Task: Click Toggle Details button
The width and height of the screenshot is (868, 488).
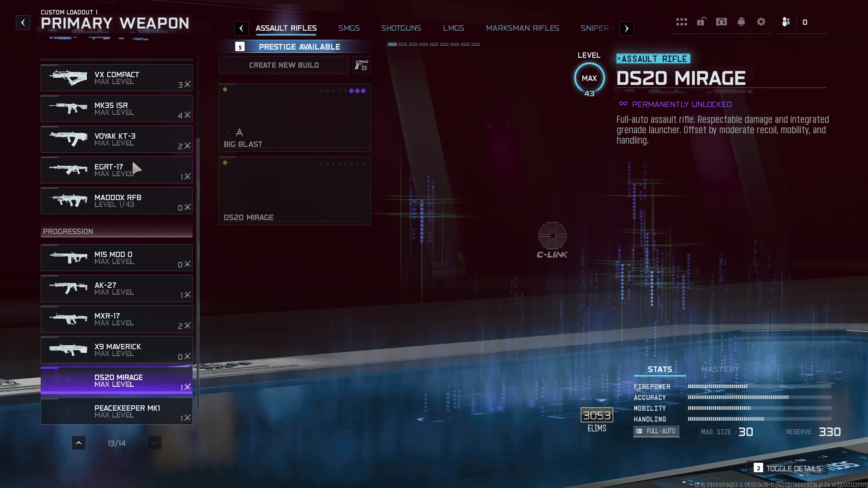Action: point(787,468)
